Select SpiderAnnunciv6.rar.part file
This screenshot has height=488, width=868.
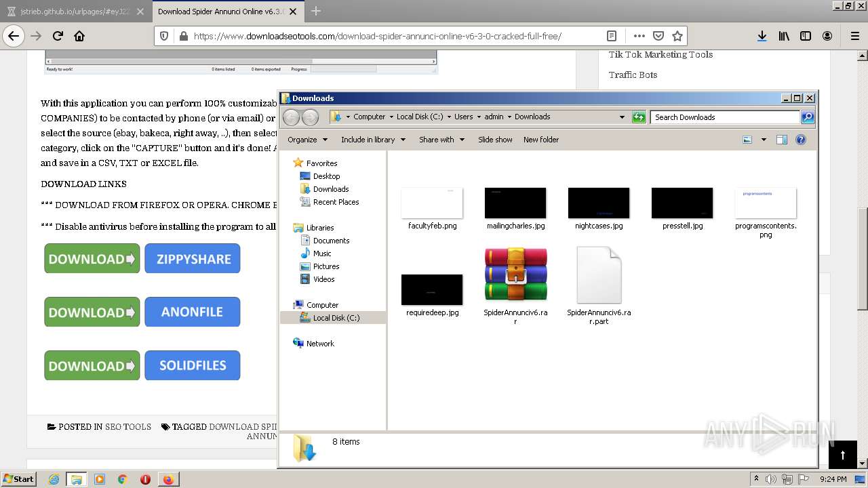(599, 285)
